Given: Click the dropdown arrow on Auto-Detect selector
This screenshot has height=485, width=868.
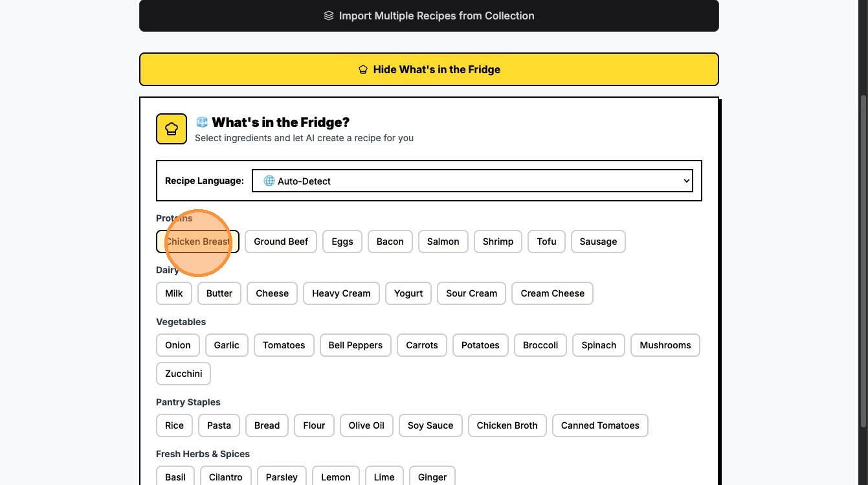Looking at the screenshot, I should click(686, 181).
